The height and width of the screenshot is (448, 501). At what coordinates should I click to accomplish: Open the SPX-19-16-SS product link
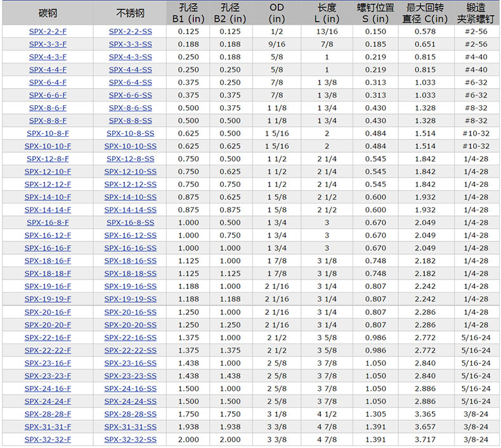130,286
